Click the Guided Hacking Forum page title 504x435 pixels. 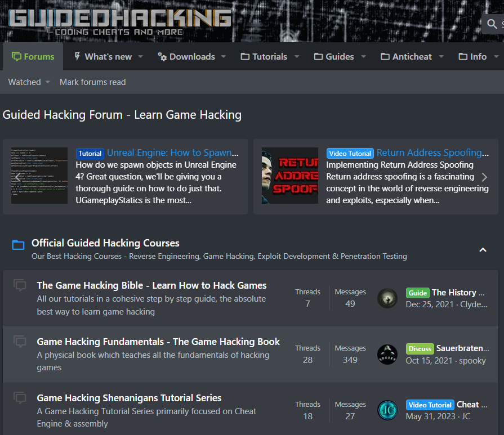coord(122,115)
